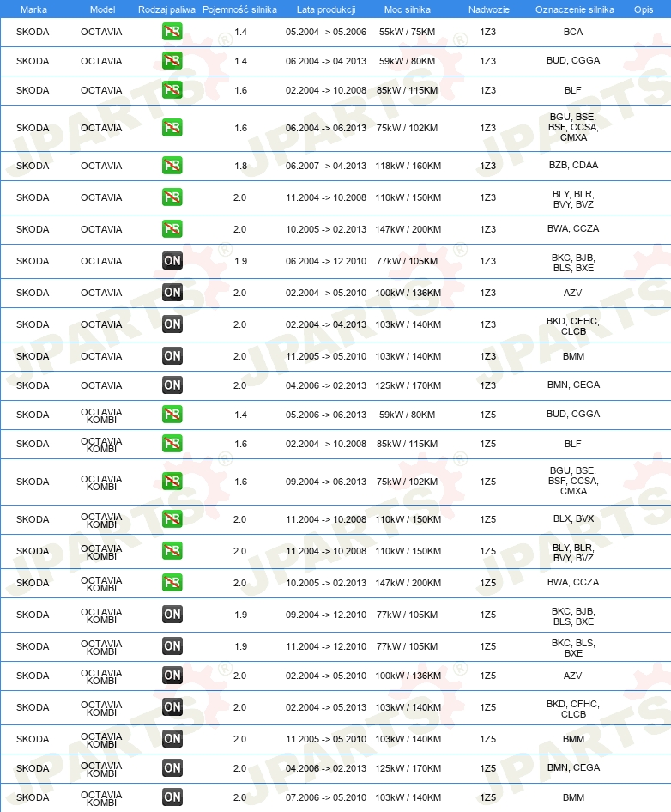Click petrol icon in Kombi 1Z5 BWA, CCZA row
Screen dimensions: 671x812
(x=172, y=582)
